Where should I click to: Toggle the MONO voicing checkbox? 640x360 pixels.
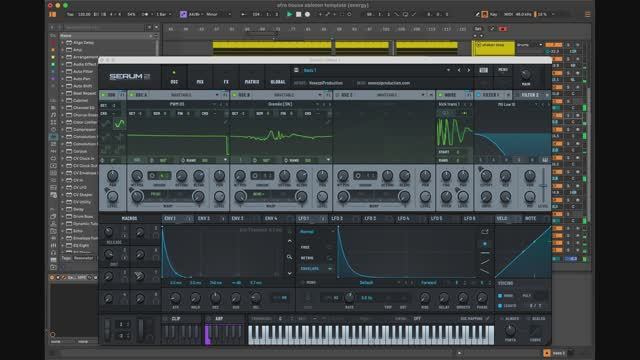pos(500,296)
